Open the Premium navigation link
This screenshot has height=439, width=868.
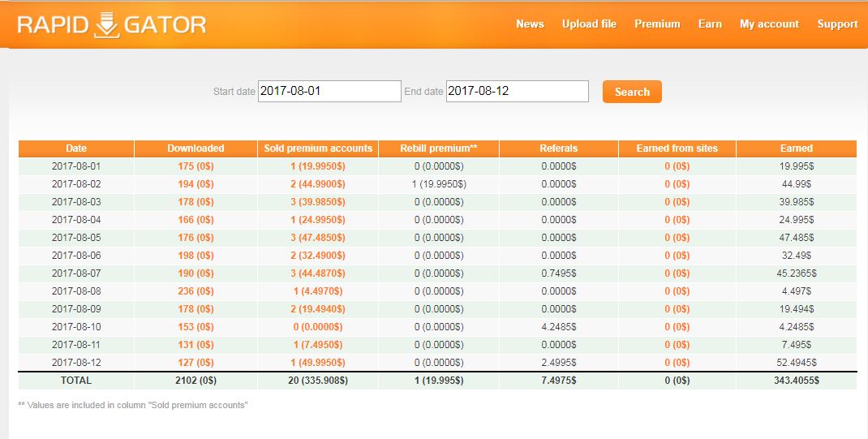click(x=657, y=24)
